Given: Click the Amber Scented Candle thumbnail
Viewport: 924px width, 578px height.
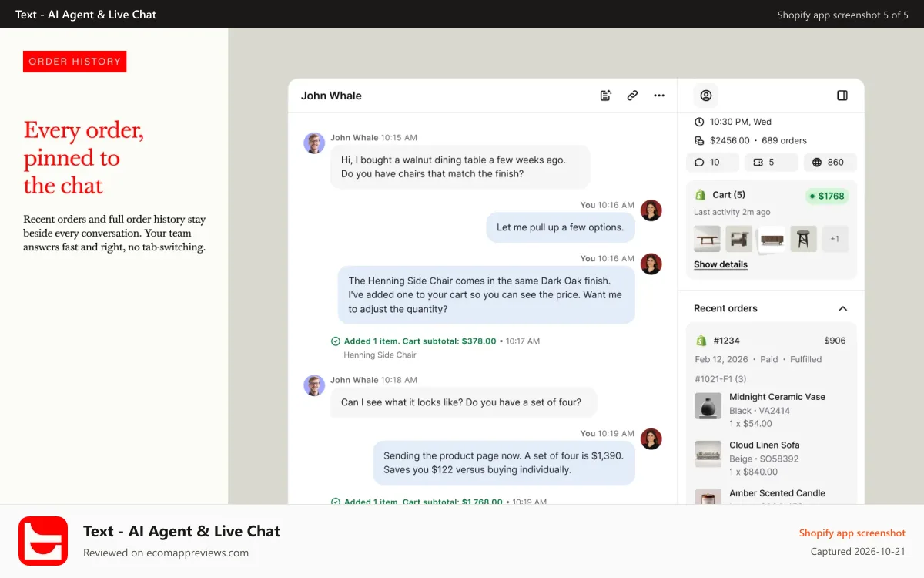Looking at the screenshot, I should click(708, 497).
